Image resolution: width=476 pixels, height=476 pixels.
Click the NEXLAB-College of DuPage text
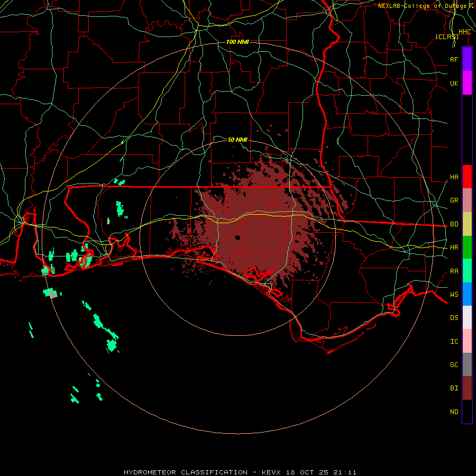coord(422,6)
